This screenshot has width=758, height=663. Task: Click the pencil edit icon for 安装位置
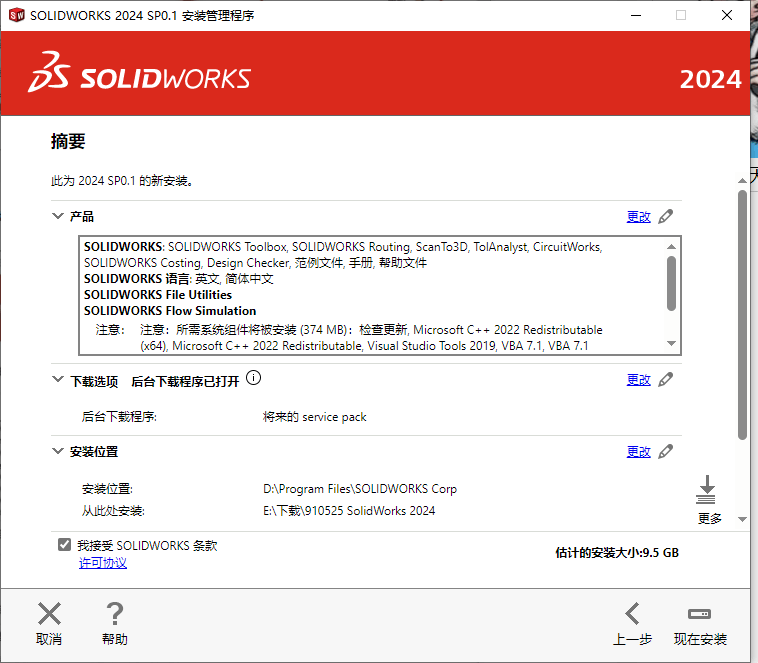[666, 452]
